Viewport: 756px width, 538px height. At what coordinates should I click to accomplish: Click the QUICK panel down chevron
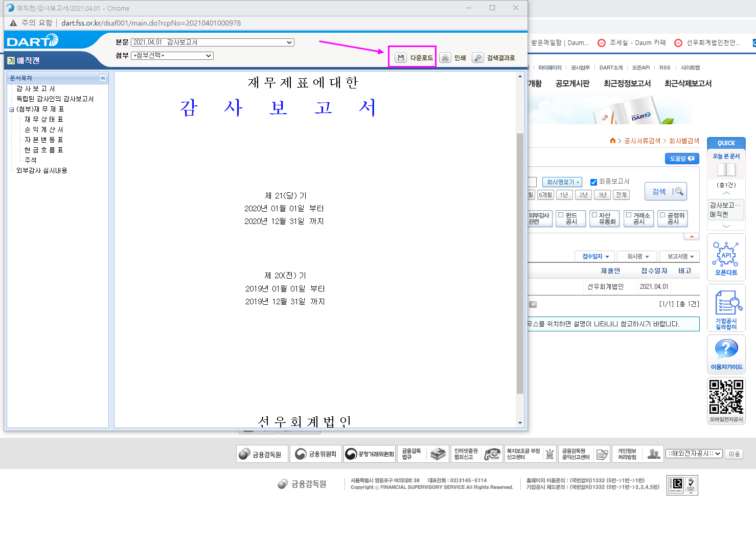(726, 226)
